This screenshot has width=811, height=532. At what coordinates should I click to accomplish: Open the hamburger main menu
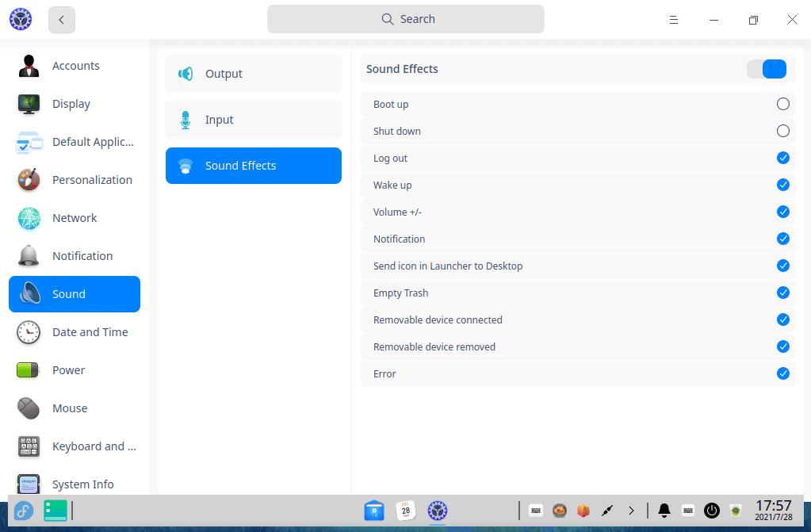tap(673, 20)
